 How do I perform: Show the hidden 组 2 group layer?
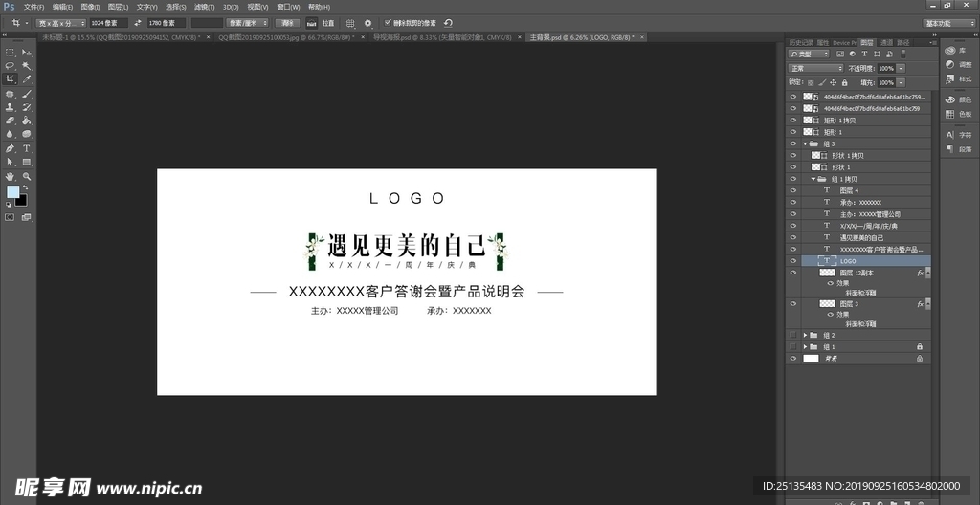[x=792, y=335]
